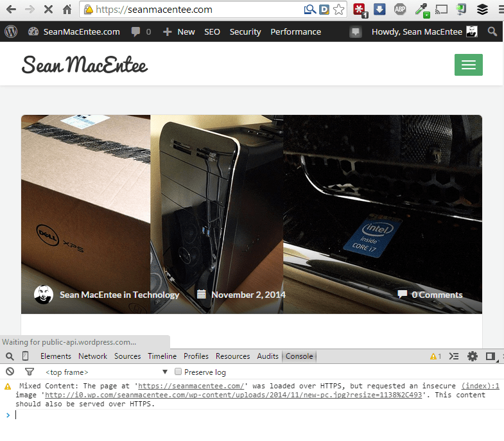Select the eyedropper color picker extension
This screenshot has width=504, height=441.
422,10
